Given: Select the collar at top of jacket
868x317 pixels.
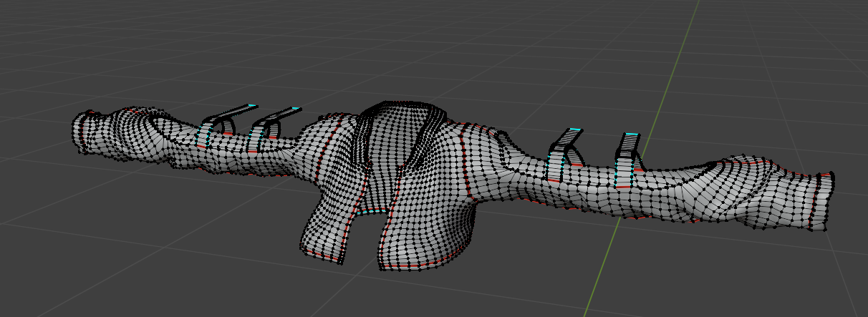Looking at the screenshot, I should tap(401, 114).
